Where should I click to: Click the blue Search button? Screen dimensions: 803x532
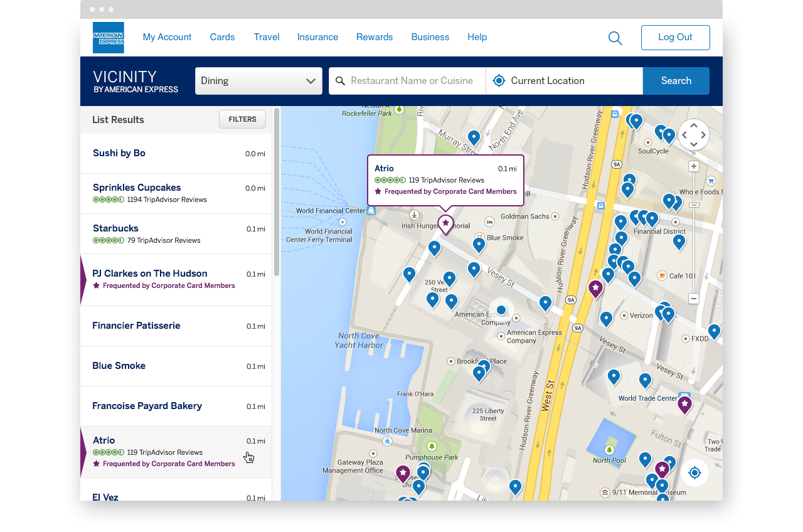click(676, 81)
